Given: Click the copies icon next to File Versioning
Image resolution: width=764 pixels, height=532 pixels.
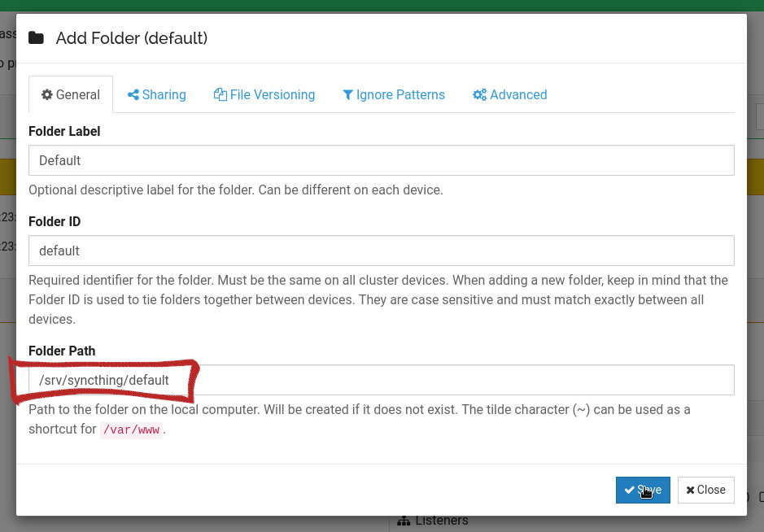Looking at the screenshot, I should [x=220, y=94].
